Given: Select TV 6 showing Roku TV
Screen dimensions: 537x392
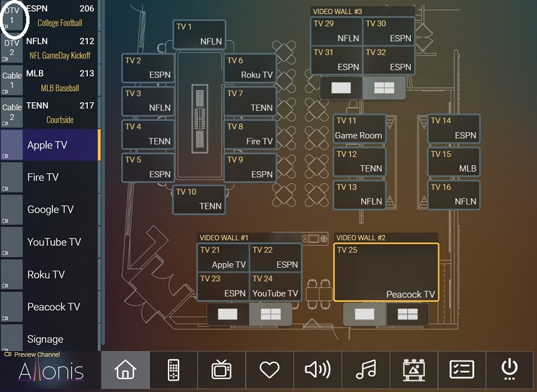Looking at the screenshot, I should click(x=250, y=68).
